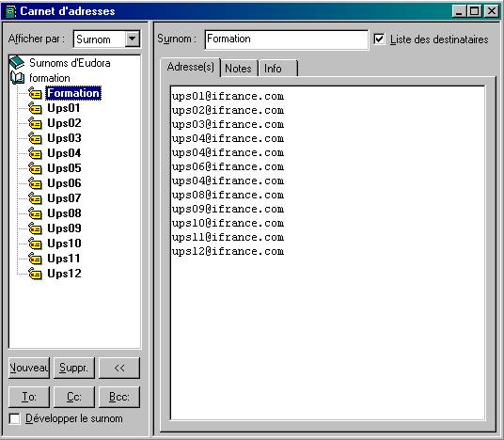Switch to the Info tab
This screenshot has height=440, width=504.
pyautogui.click(x=277, y=68)
